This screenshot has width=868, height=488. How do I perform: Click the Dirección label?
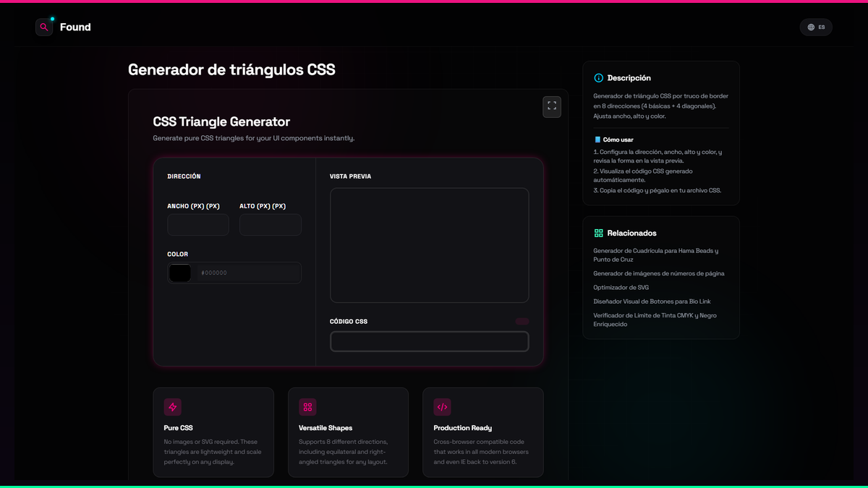coord(184,176)
